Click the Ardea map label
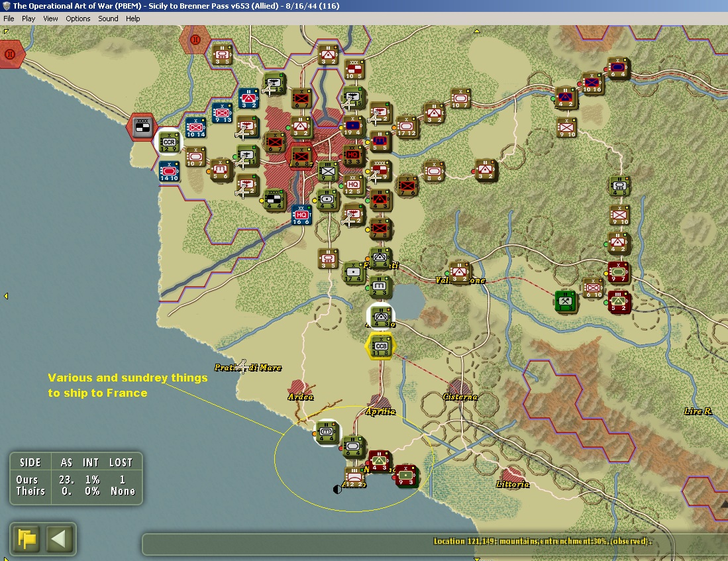The height and width of the screenshot is (561, 728). tap(300, 397)
